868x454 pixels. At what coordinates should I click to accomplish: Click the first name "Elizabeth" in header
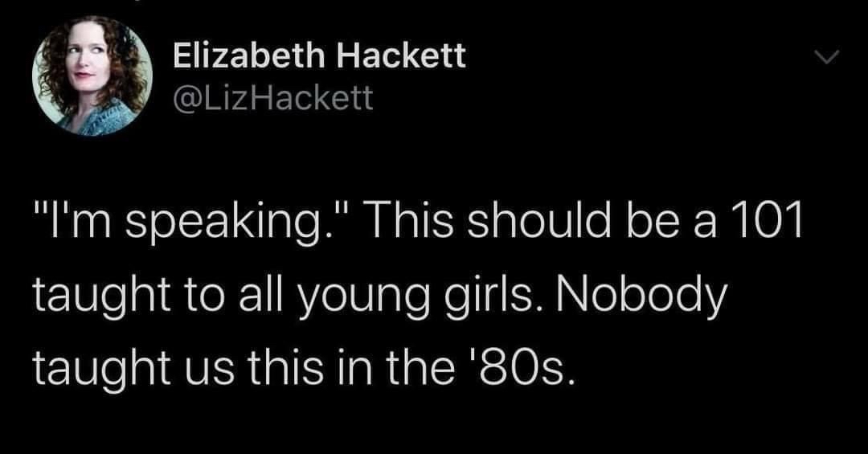[x=249, y=56]
